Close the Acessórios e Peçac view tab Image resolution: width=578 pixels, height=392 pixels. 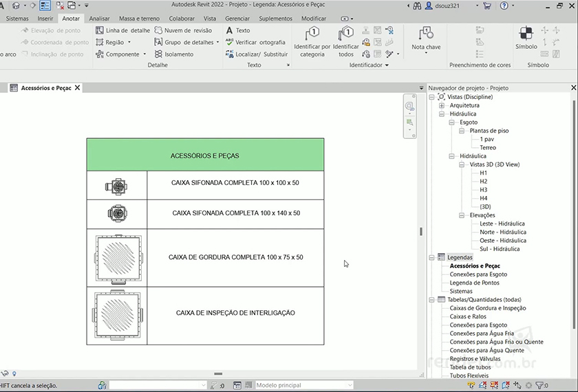[78, 88]
